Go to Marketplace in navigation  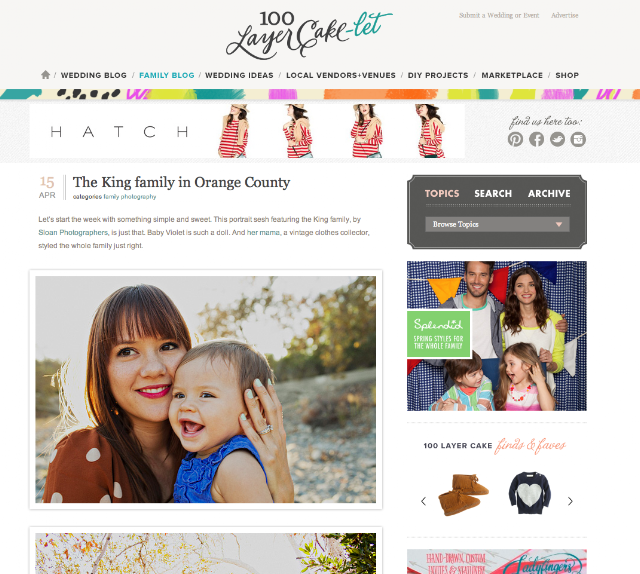(x=512, y=75)
